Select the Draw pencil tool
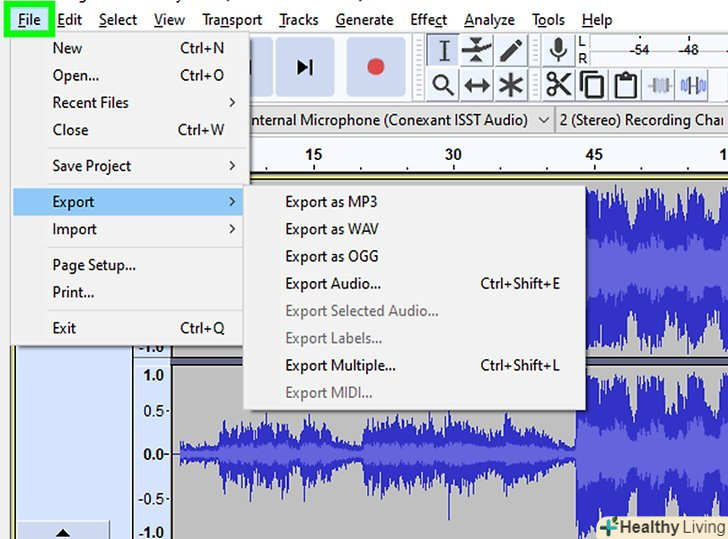Image resolution: width=728 pixels, height=539 pixels. pos(511,50)
